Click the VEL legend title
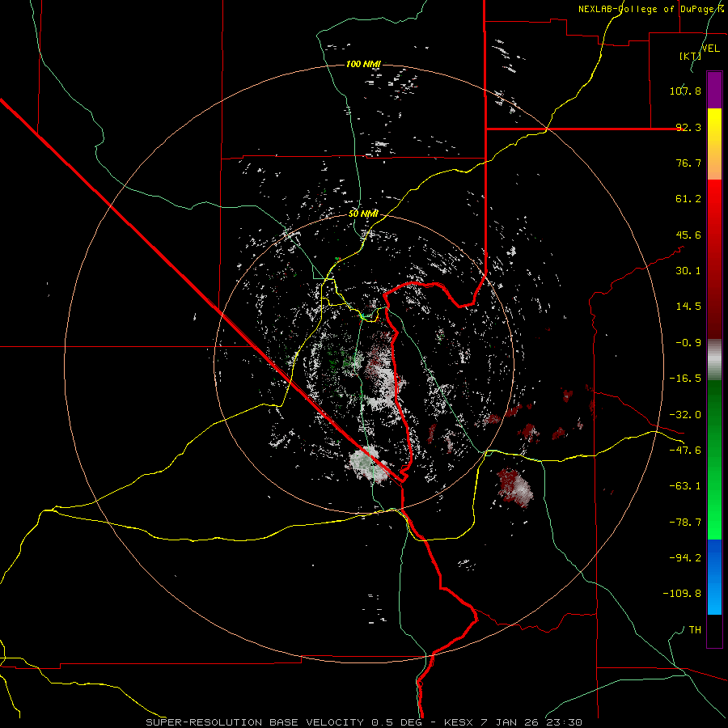 710,49
